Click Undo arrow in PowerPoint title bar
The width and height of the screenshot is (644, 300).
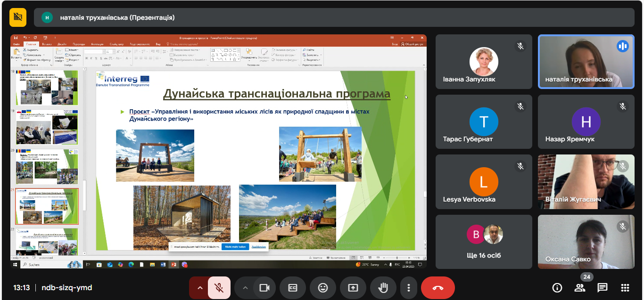(x=25, y=38)
